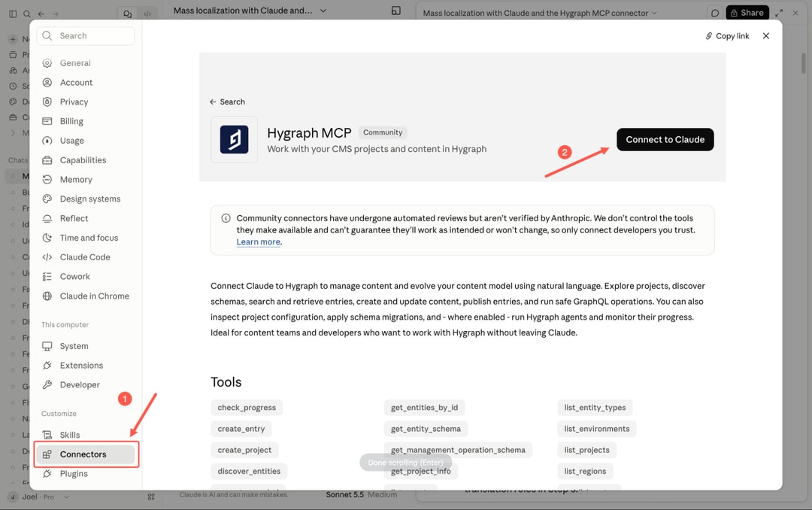812x510 pixels.
Task: Click the System monitor icon
Action: click(x=47, y=346)
